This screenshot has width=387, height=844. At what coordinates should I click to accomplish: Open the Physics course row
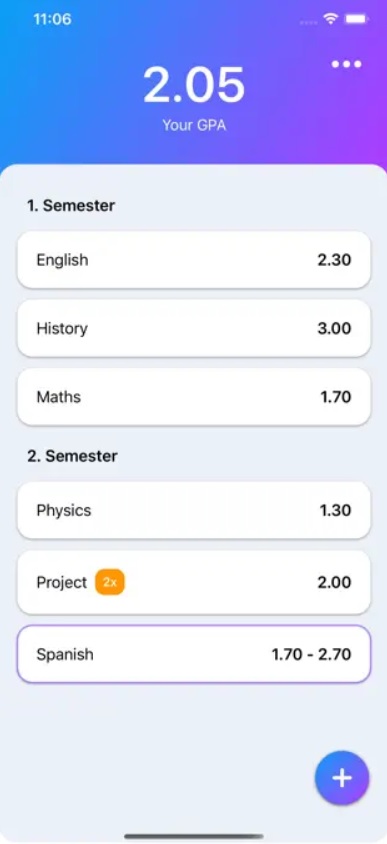point(194,510)
